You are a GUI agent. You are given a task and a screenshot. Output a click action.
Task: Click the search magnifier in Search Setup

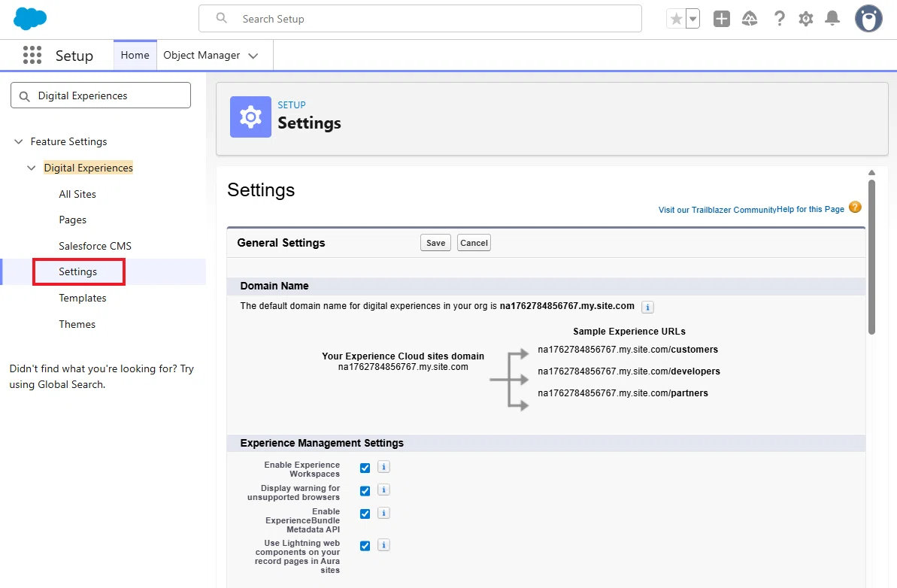(221, 18)
